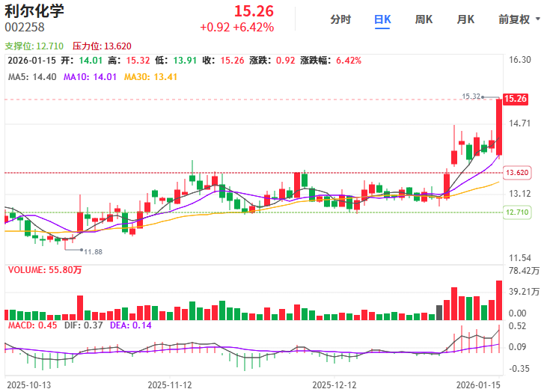Screen dimensions: 544x392
Task: Click the 15.32 high price marker
Action: point(471,97)
